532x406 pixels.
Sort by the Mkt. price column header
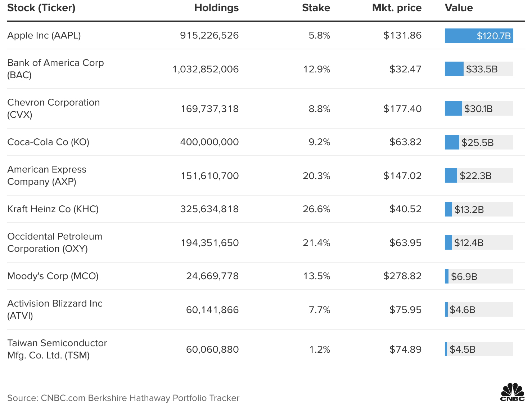[x=396, y=8]
